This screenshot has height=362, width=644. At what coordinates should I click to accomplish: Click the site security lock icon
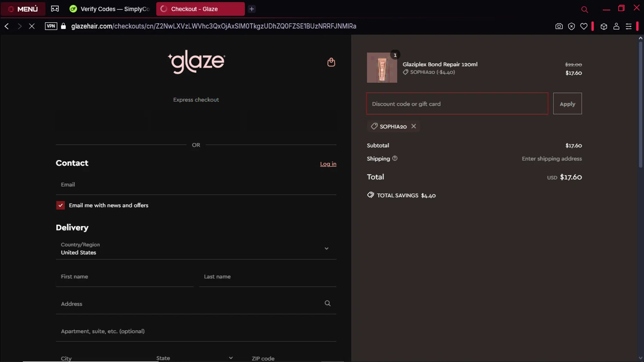pos(64,26)
